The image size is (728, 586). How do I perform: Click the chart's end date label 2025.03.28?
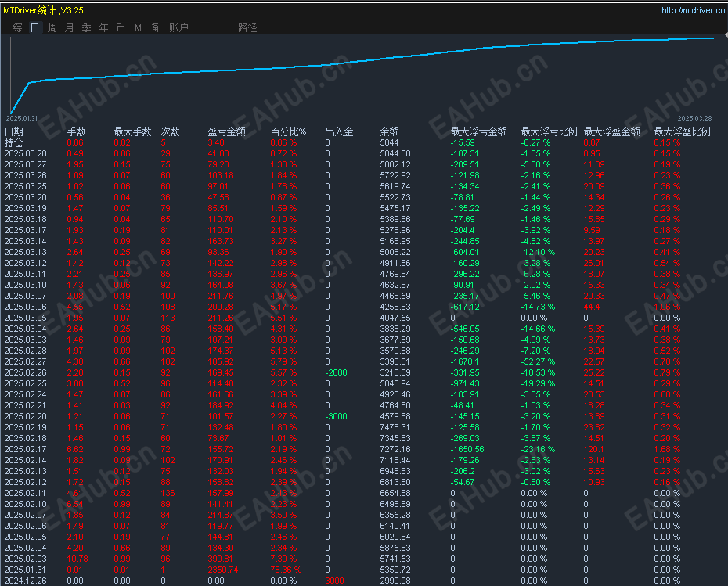[694, 119]
